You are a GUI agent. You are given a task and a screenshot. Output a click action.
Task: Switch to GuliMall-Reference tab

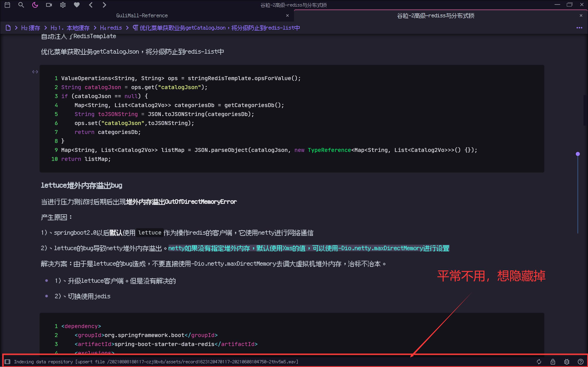[x=142, y=15]
